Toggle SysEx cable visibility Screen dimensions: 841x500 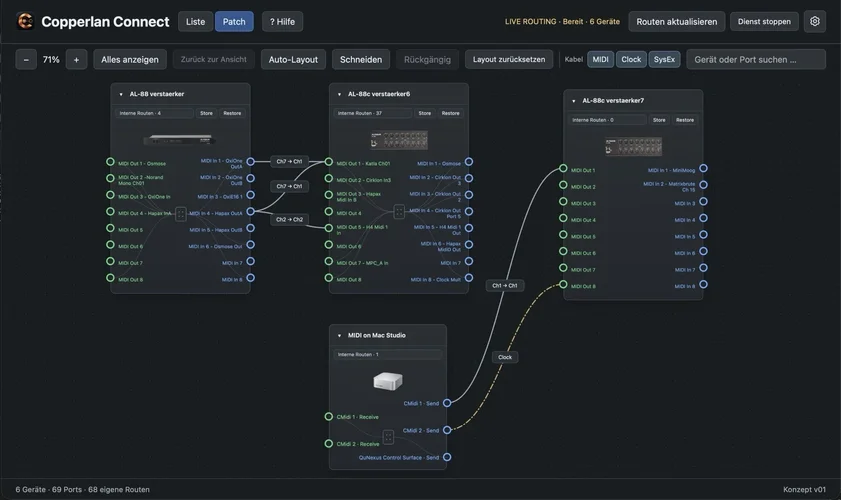tap(664, 60)
